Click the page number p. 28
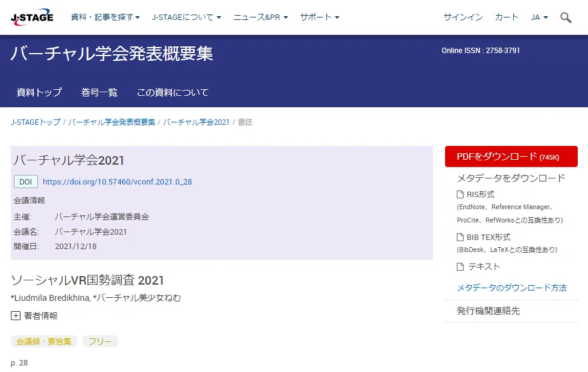This screenshot has height=372, width=588. pos(19,362)
